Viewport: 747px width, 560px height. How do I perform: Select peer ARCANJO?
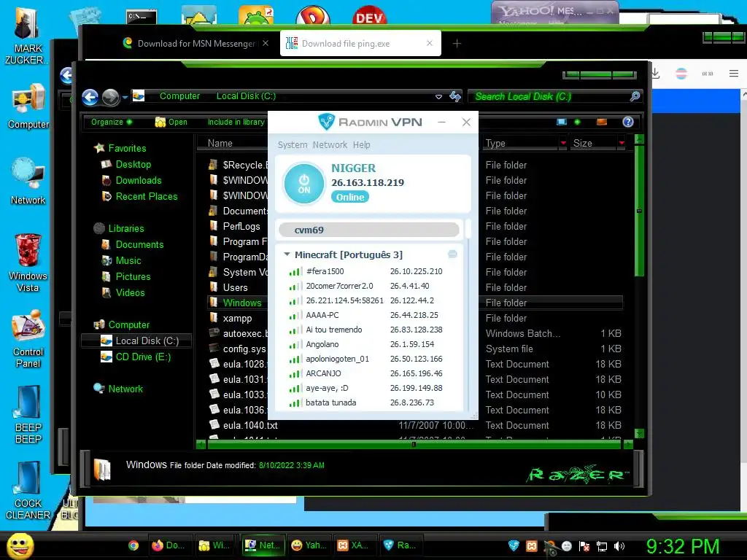(x=368, y=373)
